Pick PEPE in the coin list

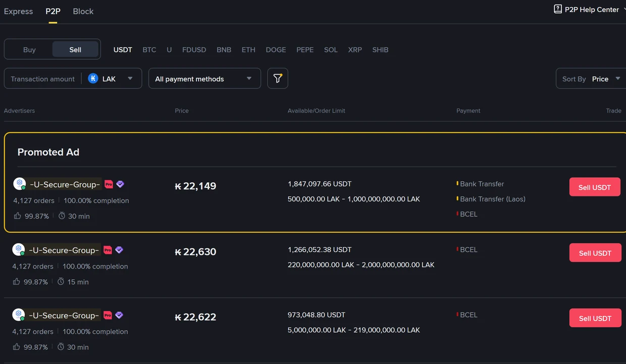(305, 49)
